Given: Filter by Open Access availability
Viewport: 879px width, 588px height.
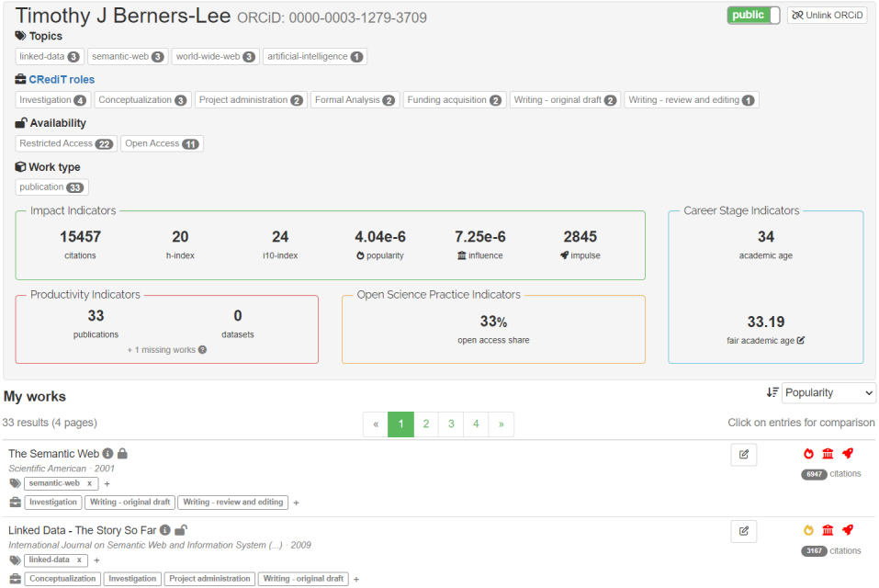Looking at the screenshot, I should click(162, 143).
